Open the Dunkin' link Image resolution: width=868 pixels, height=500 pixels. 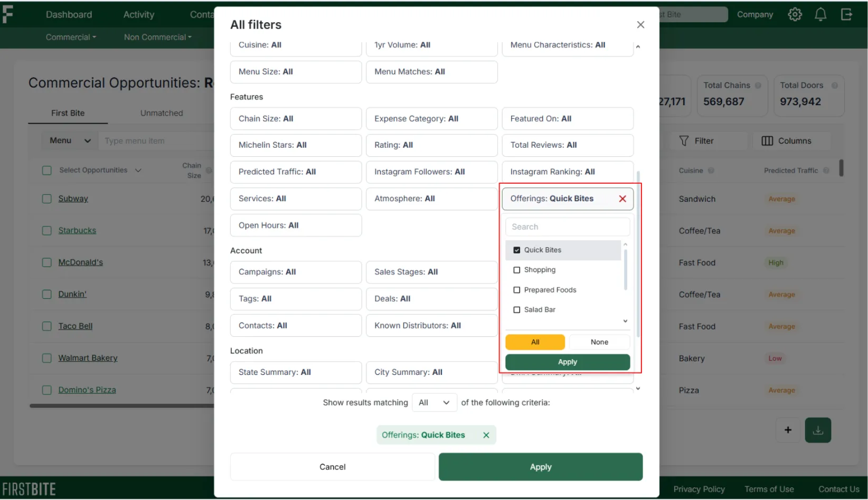click(x=72, y=295)
